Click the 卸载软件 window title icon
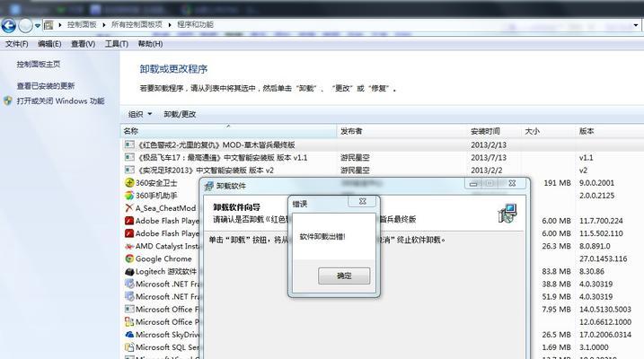The height and width of the screenshot is (359, 644). [209, 186]
